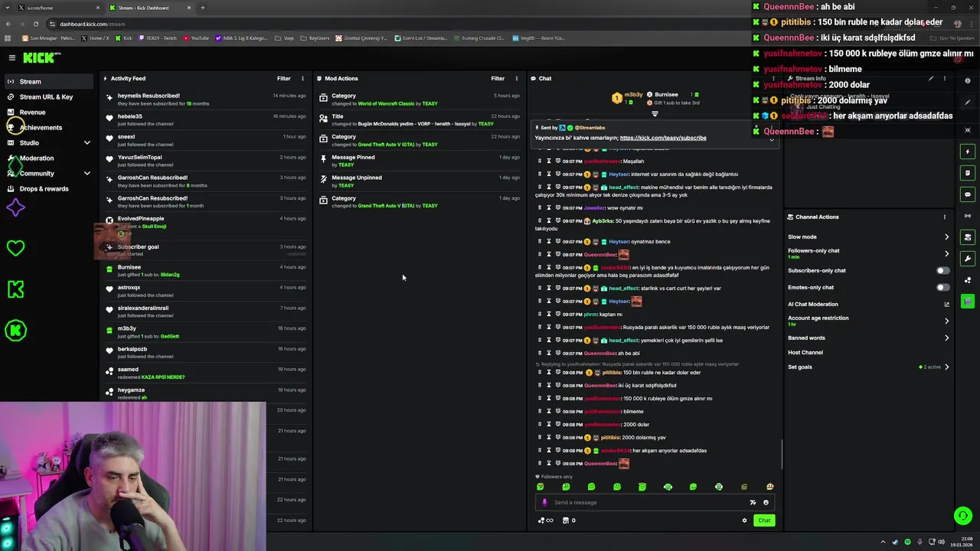Open Stream URL & Key page
980x551 pixels.
pyautogui.click(x=49, y=96)
